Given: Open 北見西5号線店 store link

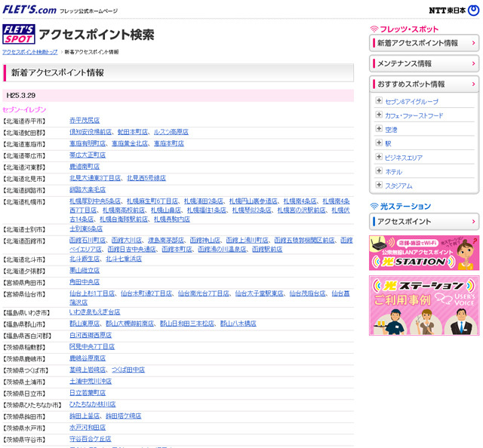Looking at the screenshot, I should tap(146, 178).
